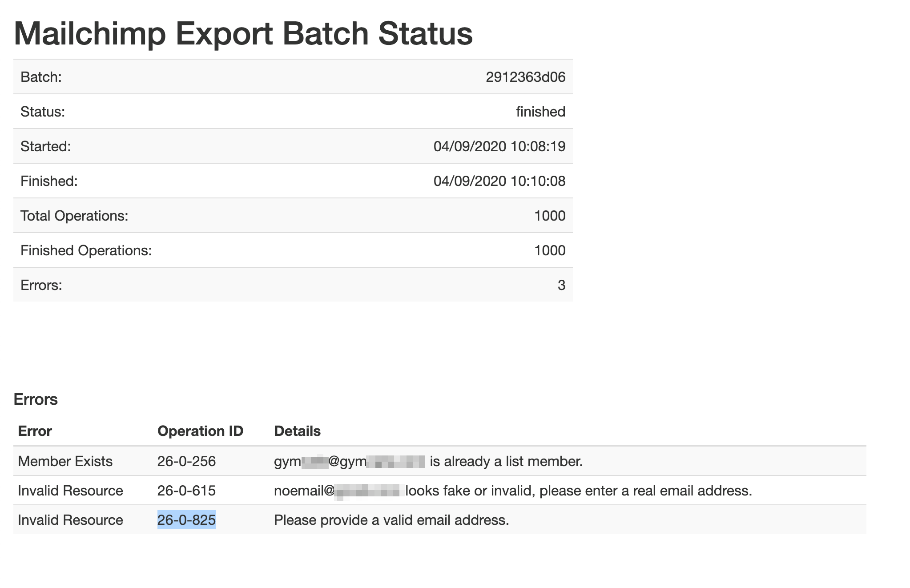
Task: Select the error count 3
Action: pyautogui.click(x=561, y=285)
